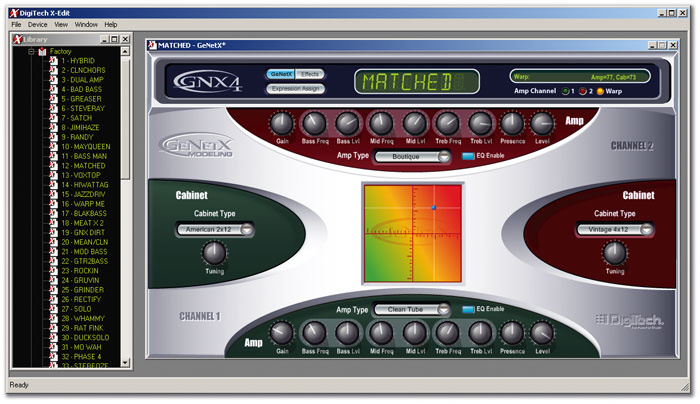Click the Channel 1 Mid Freq knob
This screenshot has height=404, width=700.
[381, 333]
